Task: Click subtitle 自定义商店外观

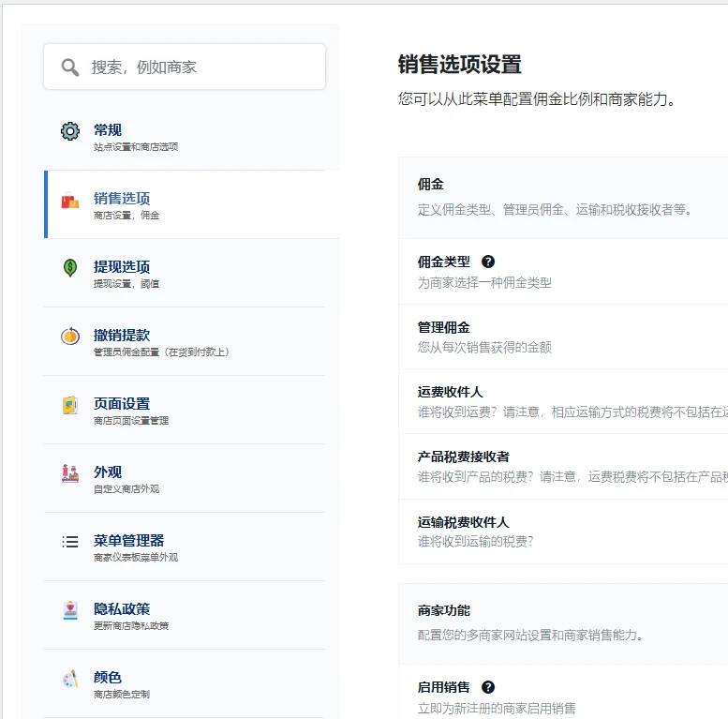Action: click(126, 488)
